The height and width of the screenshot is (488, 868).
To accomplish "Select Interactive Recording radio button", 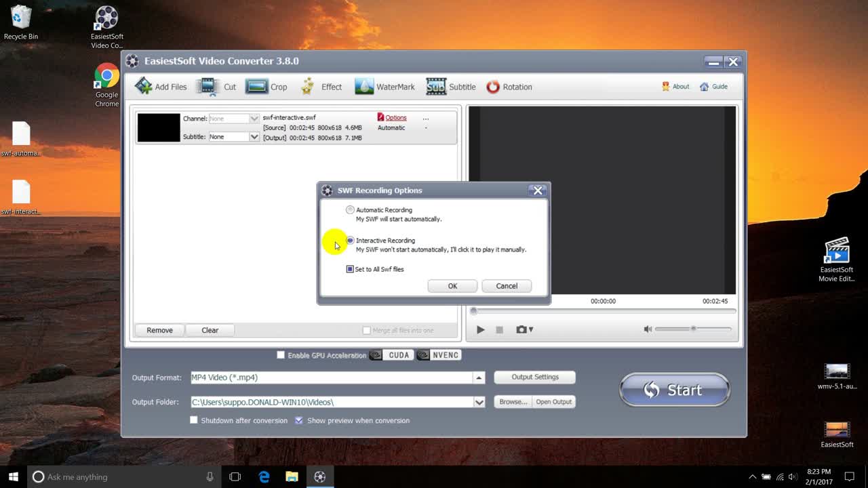I will [350, 241].
